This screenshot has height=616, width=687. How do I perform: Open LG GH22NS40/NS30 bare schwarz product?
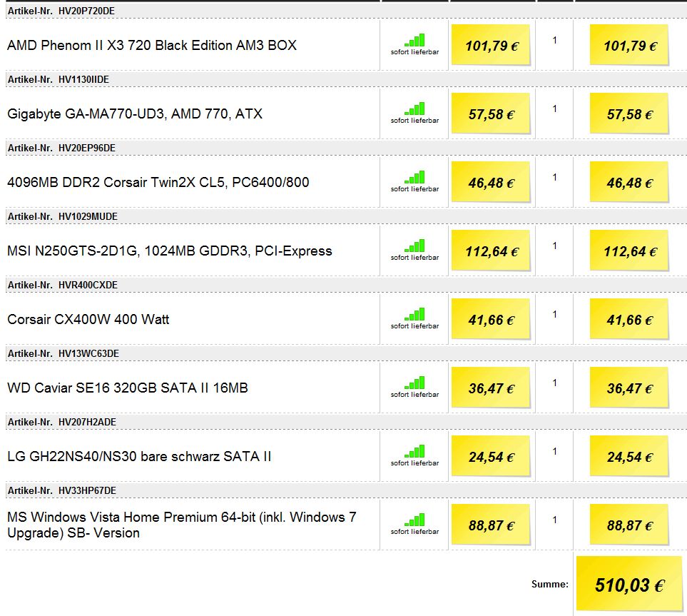pos(139,456)
